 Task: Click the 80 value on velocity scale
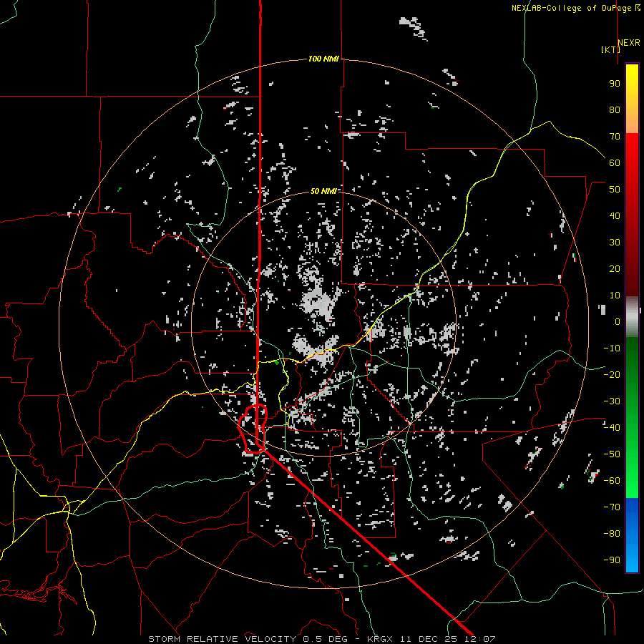click(615, 109)
